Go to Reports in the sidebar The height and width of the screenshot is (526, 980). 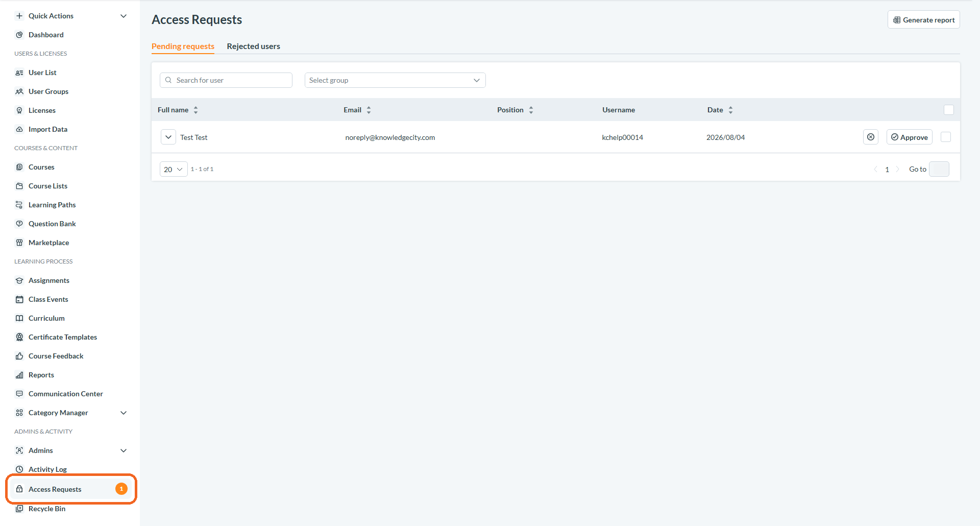pyautogui.click(x=41, y=375)
